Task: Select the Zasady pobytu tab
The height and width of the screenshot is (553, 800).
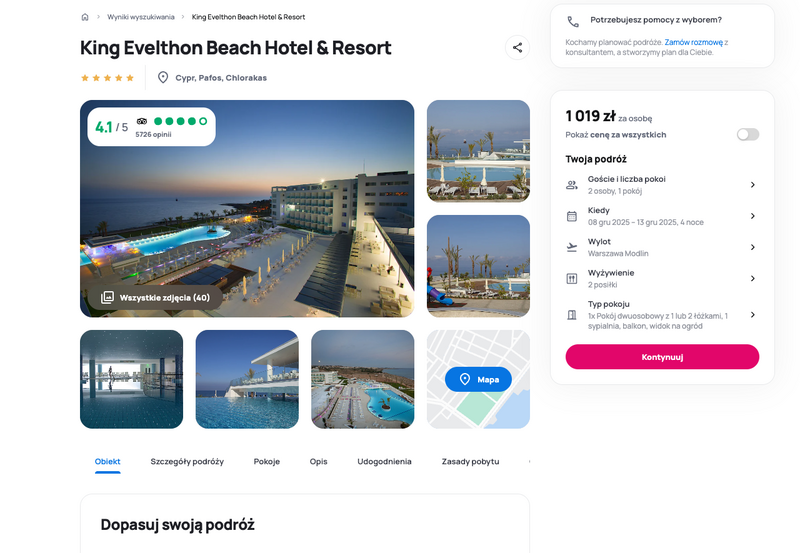Action: [x=470, y=461]
